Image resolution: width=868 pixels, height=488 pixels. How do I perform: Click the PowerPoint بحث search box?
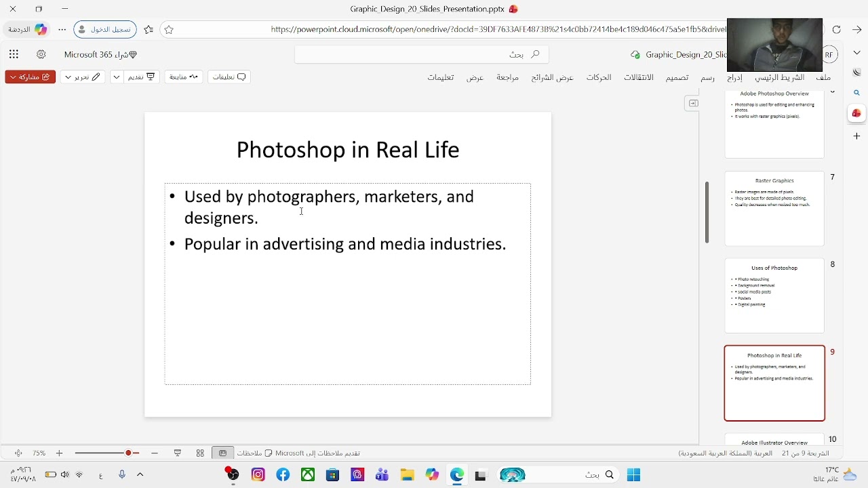coord(422,54)
